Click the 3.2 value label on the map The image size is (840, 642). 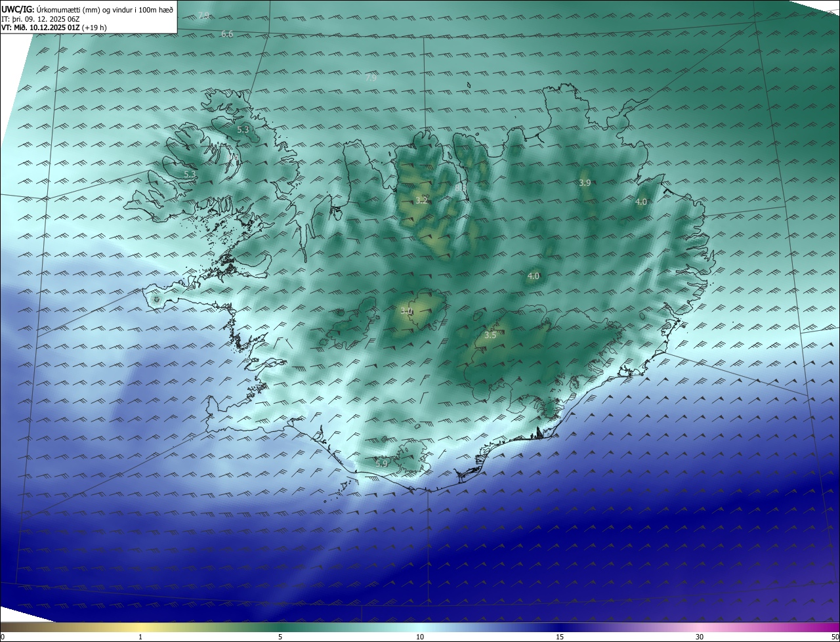click(421, 200)
